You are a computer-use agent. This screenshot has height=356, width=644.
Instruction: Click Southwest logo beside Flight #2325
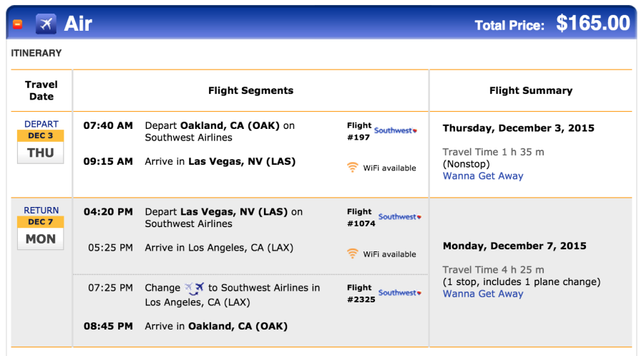coord(399,293)
